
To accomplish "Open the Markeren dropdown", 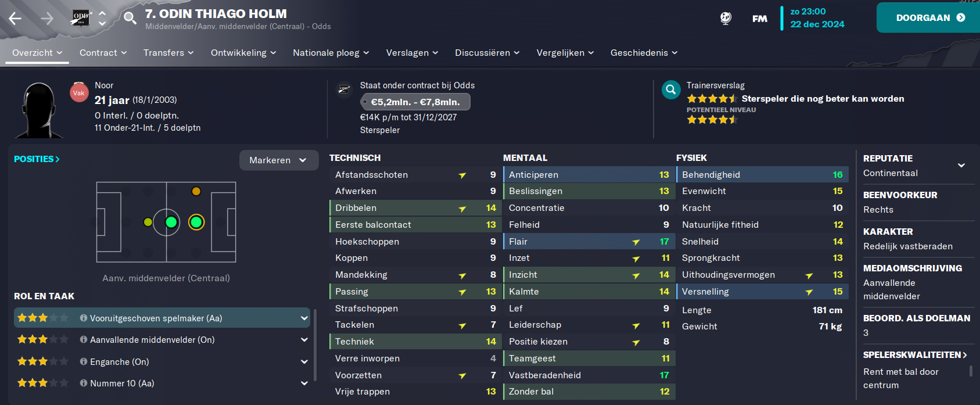I will tap(279, 160).
